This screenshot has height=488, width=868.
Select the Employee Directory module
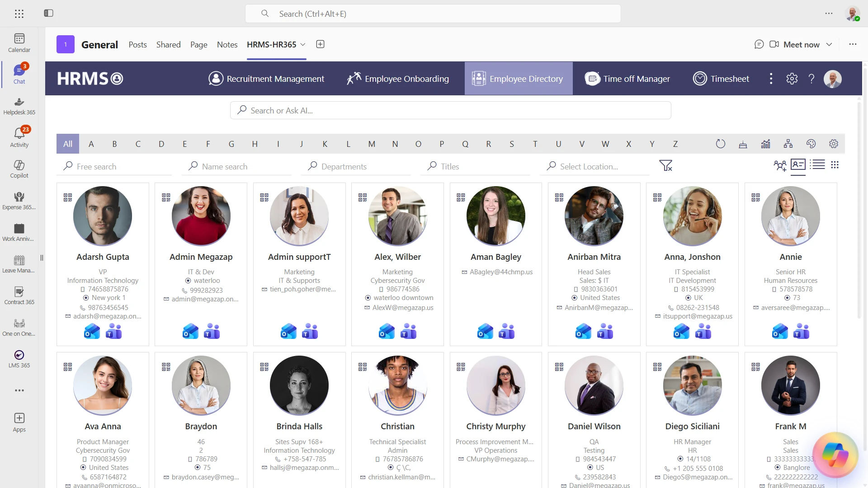[518, 79]
